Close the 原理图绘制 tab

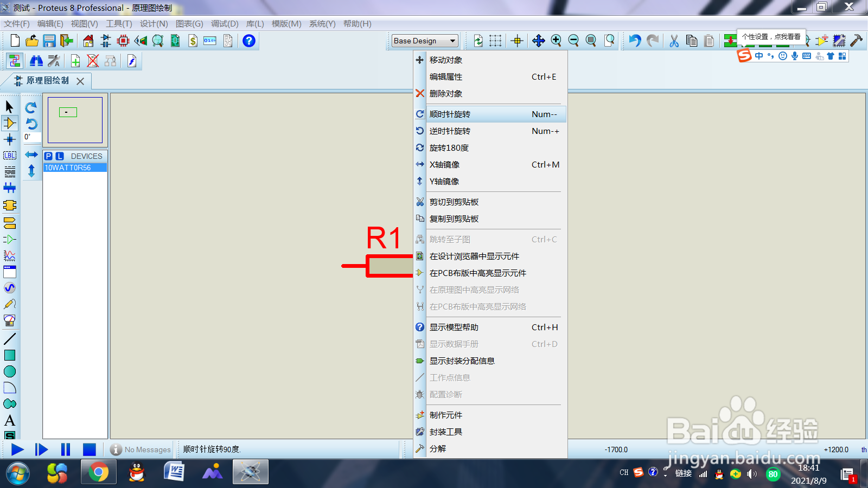[80, 81]
